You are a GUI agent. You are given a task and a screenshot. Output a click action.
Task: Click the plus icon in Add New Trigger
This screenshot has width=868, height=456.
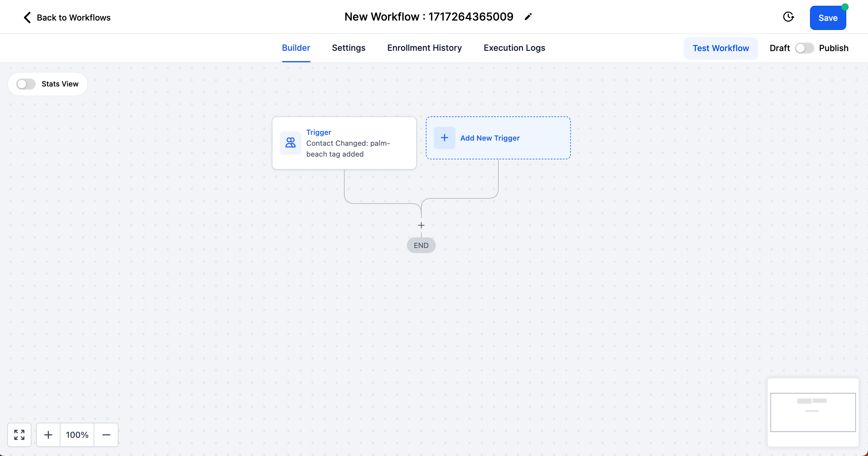tap(445, 138)
